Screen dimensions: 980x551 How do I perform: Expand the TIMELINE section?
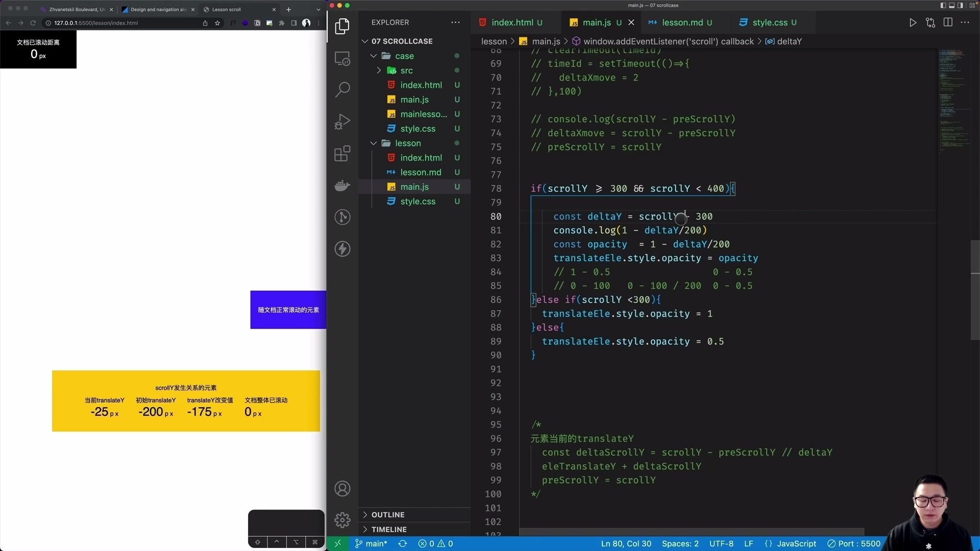point(389,529)
